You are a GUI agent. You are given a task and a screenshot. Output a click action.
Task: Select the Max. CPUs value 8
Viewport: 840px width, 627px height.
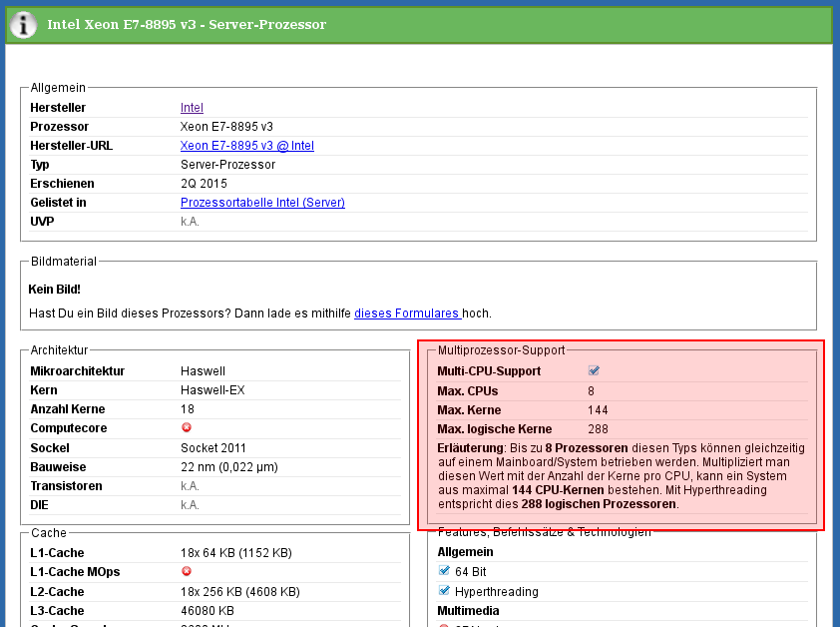tap(591, 390)
